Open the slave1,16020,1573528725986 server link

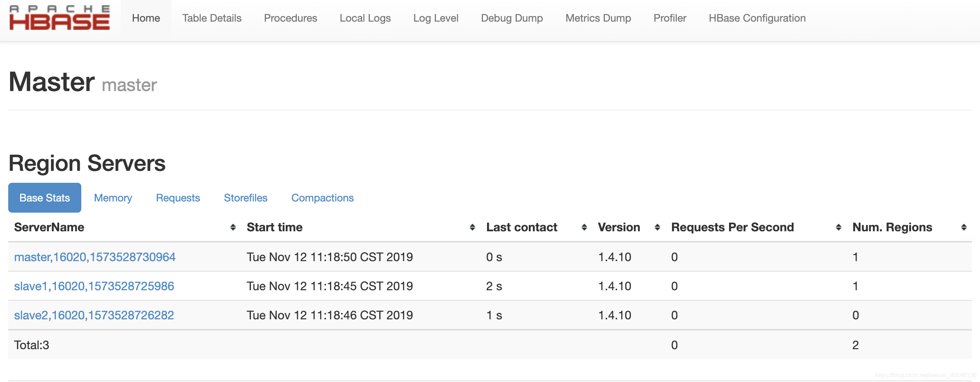click(94, 286)
